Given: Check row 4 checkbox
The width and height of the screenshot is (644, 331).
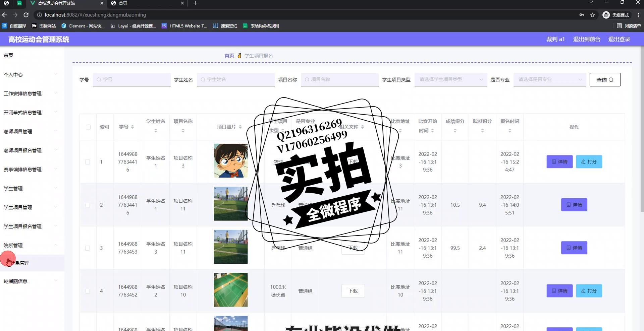Looking at the screenshot, I should pos(88,291).
